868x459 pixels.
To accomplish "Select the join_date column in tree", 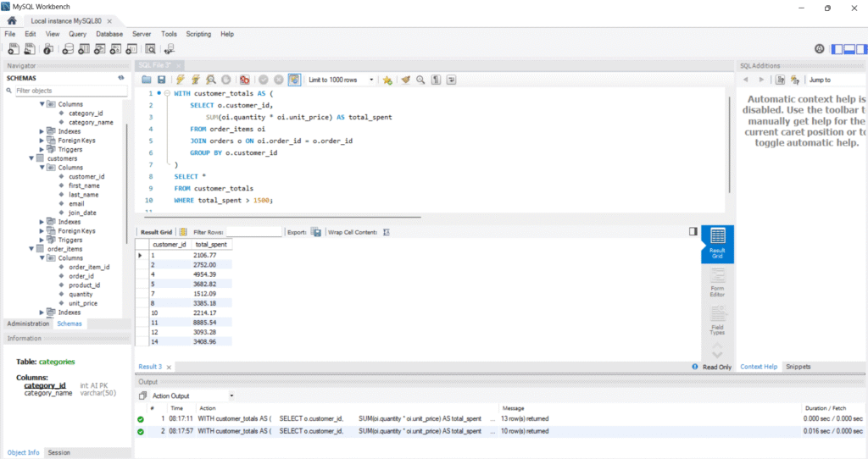I will tap(82, 213).
